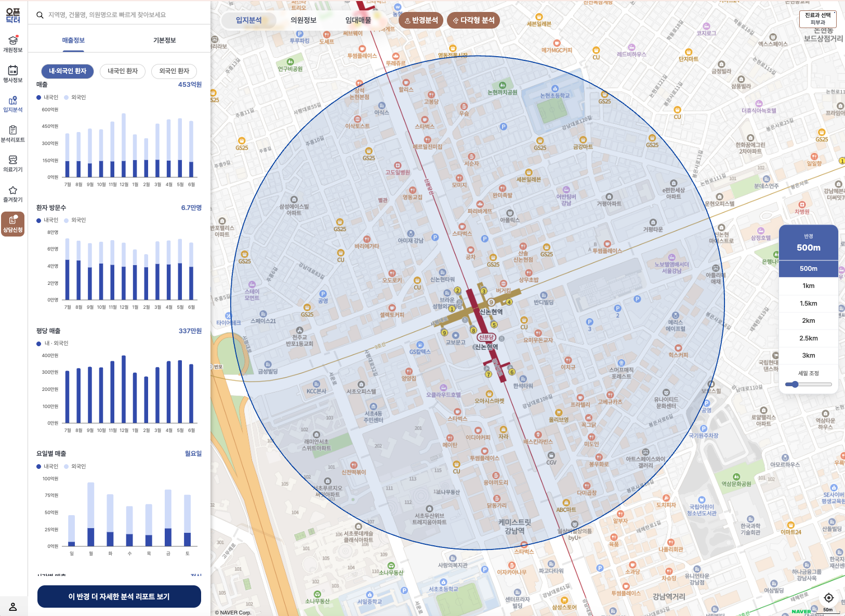Filter by 내국인 환자
Image resolution: width=845 pixels, height=616 pixels.
[123, 71]
